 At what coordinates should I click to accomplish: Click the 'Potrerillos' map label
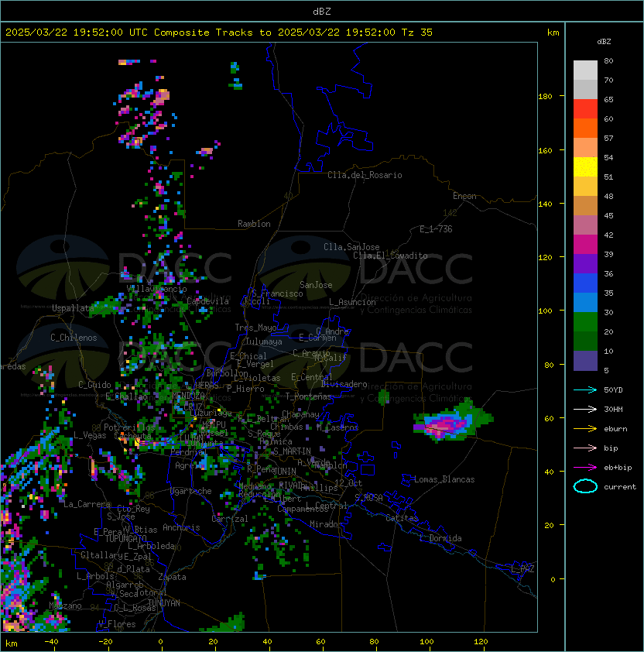point(129,427)
